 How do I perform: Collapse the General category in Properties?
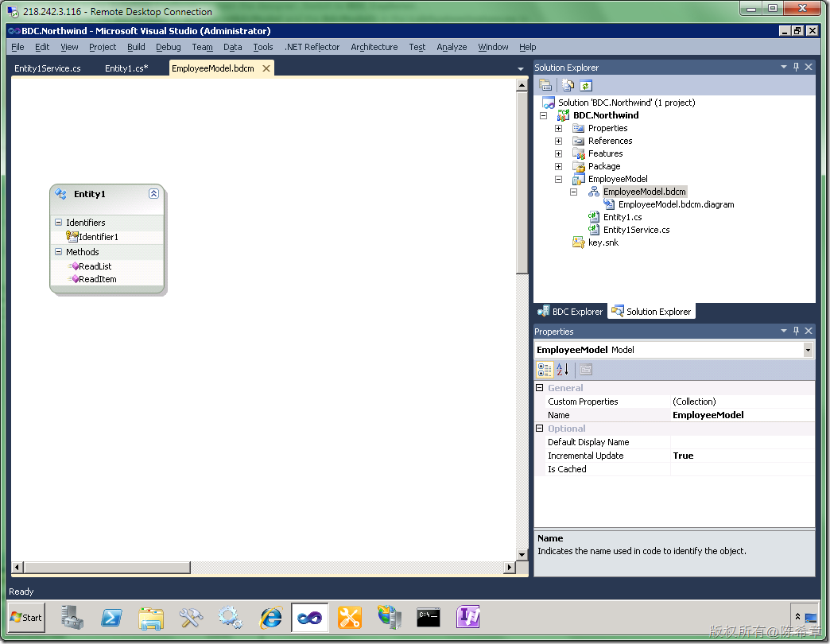point(539,387)
